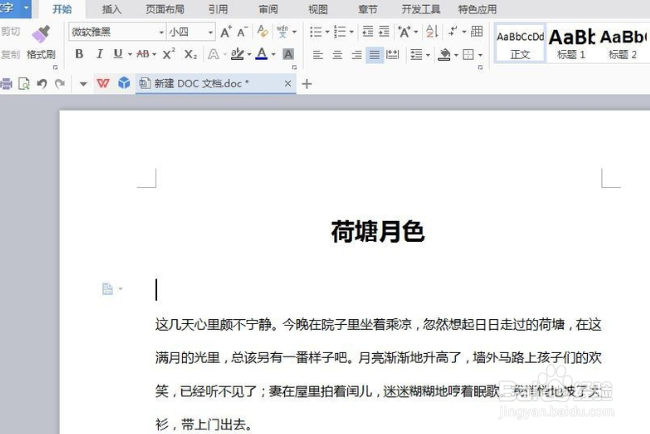Apply blue font color A
The height and width of the screenshot is (434, 650).
tap(262, 54)
